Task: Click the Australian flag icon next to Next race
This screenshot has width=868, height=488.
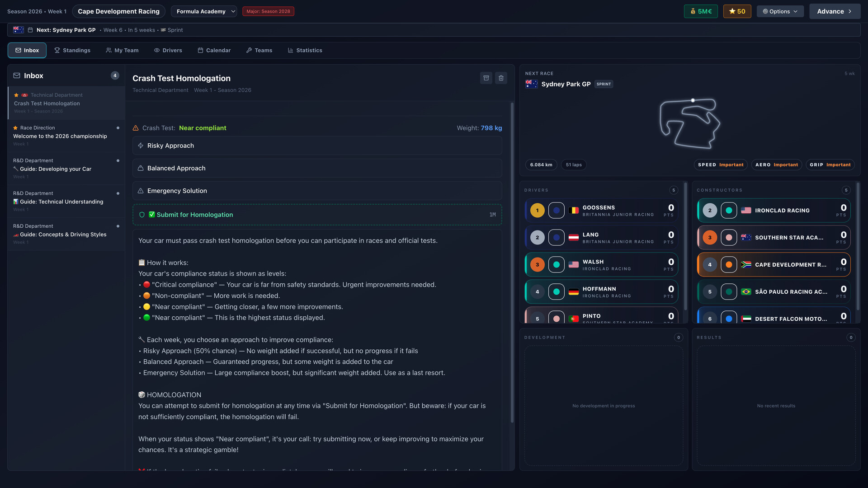Action: (x=18, y=29)
